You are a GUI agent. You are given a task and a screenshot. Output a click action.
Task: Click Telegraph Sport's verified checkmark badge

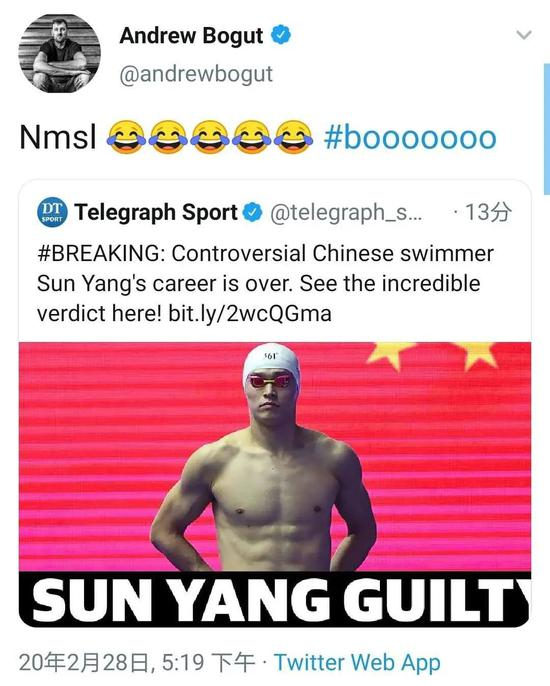pos(252,213)
